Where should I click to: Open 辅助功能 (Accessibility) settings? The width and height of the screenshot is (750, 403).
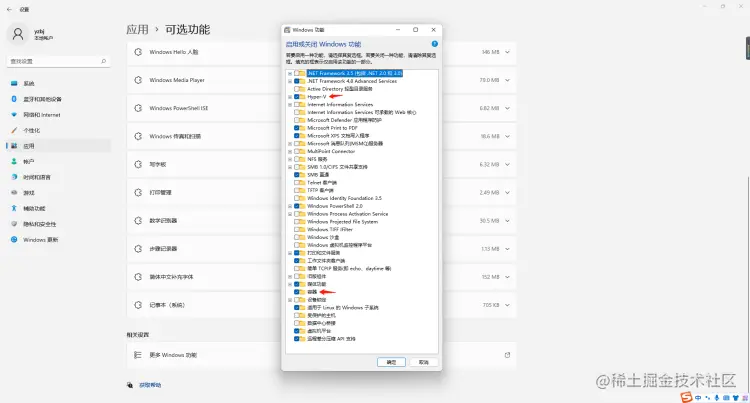tap(58, 208)
